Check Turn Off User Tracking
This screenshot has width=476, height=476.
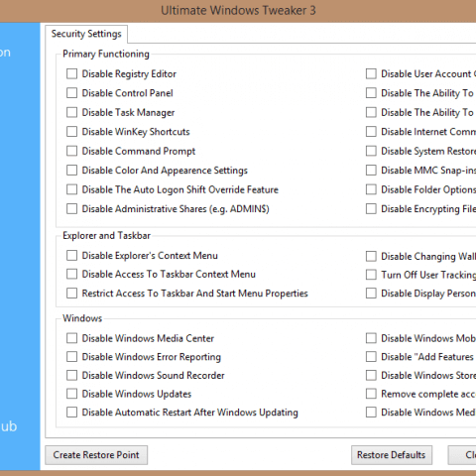371,275
